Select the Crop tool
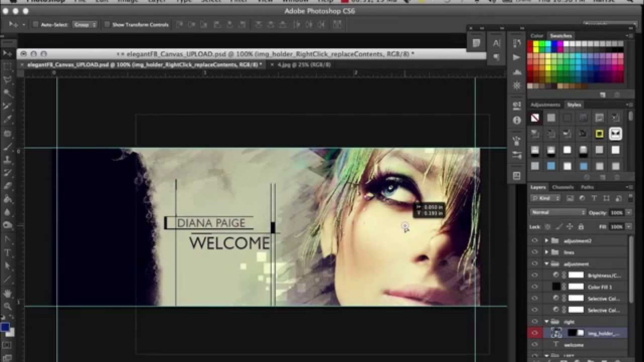 coord(8,107)
